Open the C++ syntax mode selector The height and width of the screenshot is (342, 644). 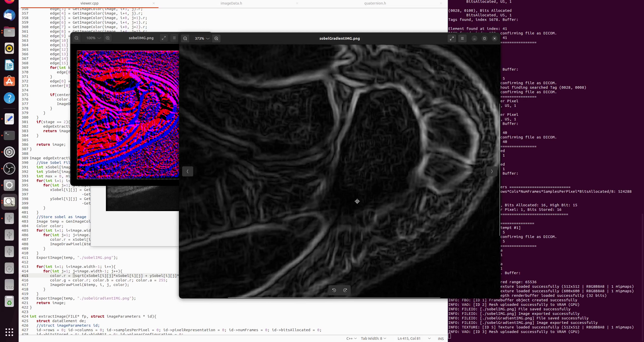coord(351,338)
